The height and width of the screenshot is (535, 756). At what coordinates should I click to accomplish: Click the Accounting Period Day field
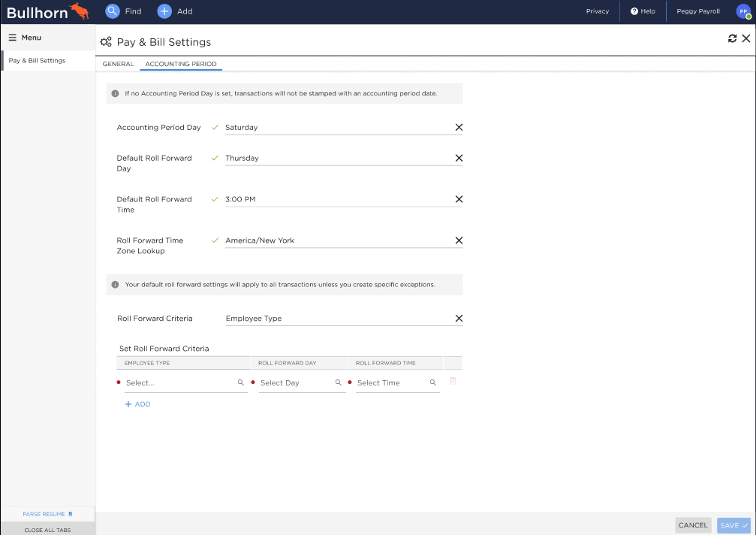[338, 128]
